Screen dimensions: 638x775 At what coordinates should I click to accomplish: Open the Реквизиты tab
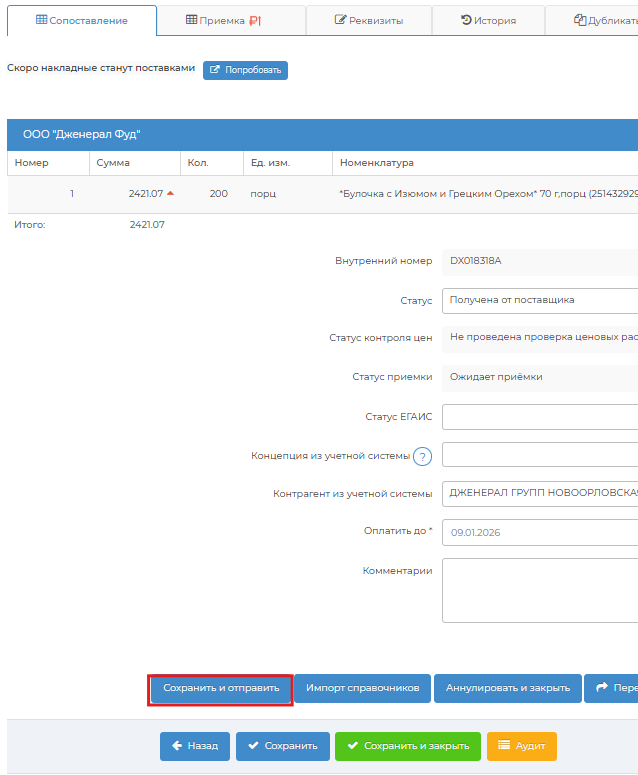tap(368, 20)
